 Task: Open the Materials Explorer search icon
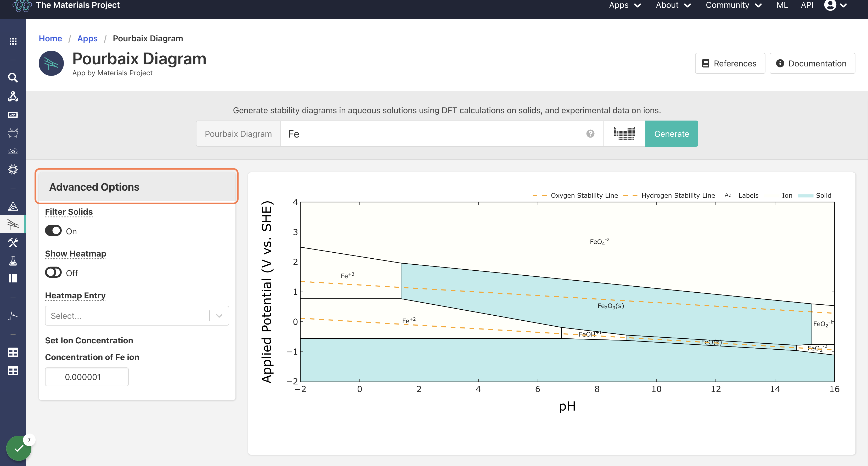13,77
